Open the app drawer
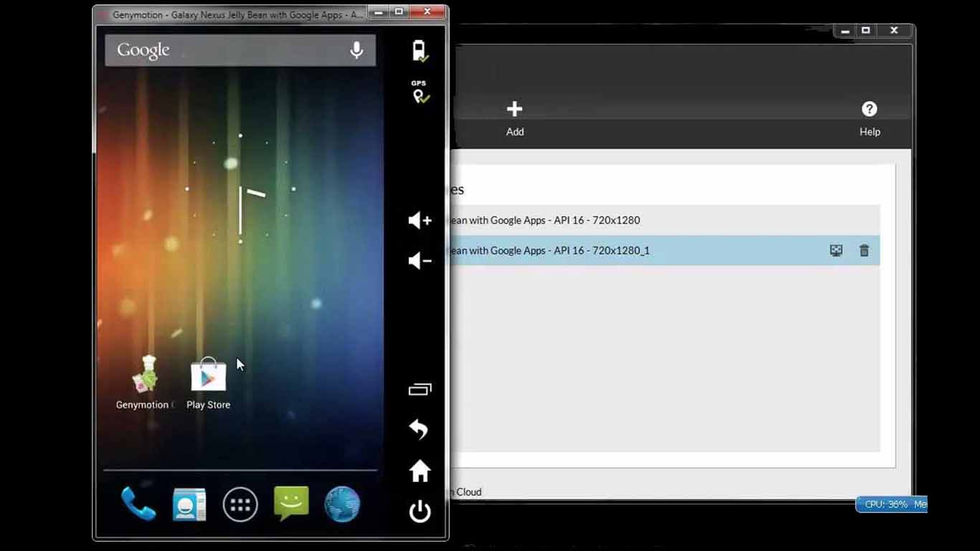980x551 pixels. pyautogui.click(x=240, y=505)
